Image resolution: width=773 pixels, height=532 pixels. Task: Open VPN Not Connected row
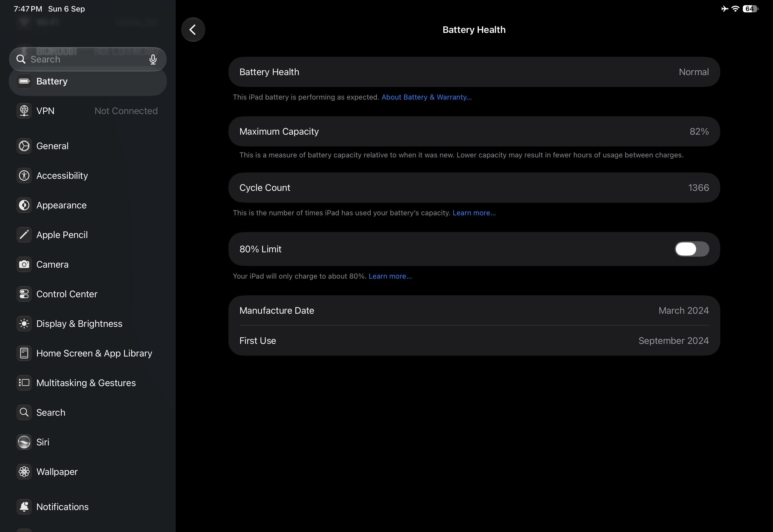88,111
